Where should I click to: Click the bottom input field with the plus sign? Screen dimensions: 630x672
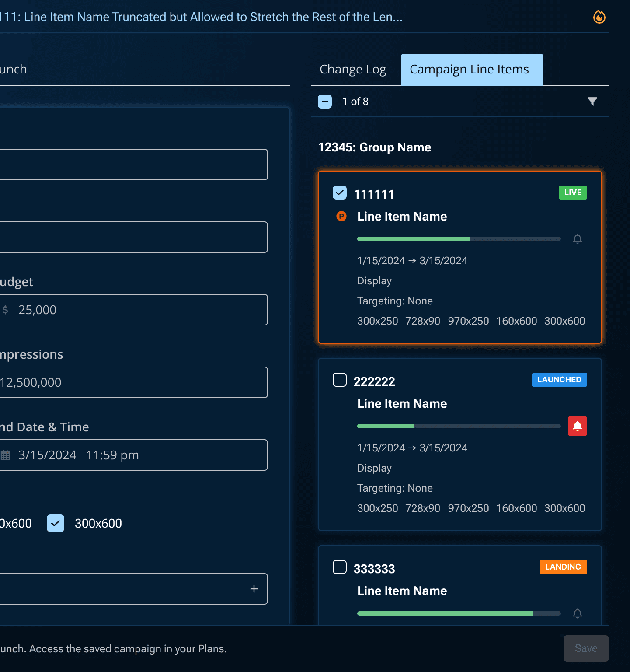tap(133, 589)
